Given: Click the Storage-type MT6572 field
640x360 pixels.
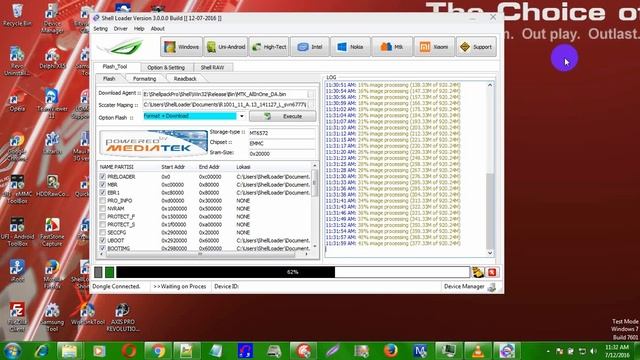Looking at the screenshot, I should (x=282, y=133).
